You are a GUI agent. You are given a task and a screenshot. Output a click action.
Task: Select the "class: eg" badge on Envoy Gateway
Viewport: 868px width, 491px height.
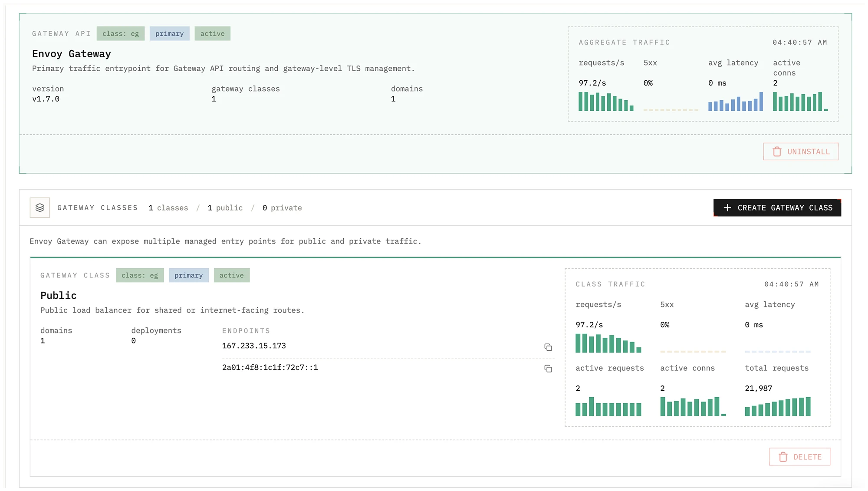(121, 33)
